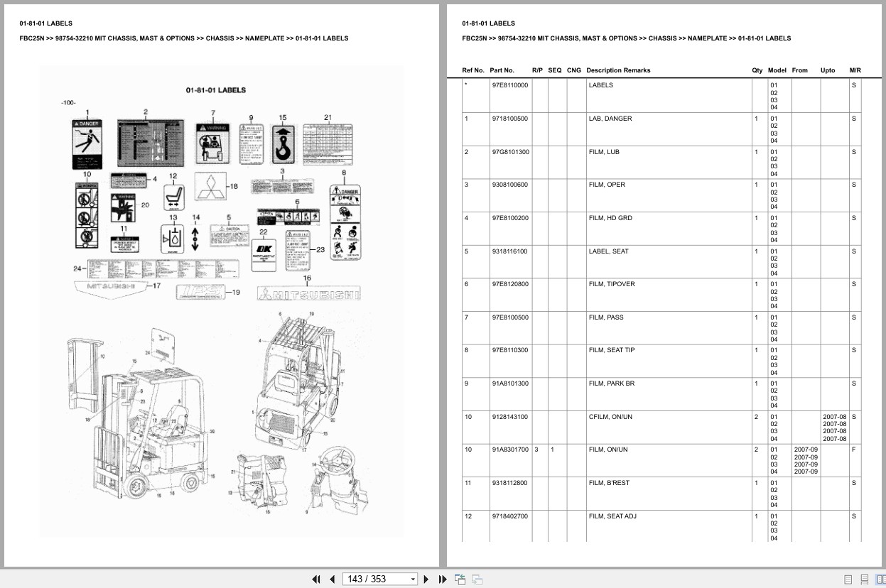This screenshot has height=588, width=886.
Task: Click the right page breadcrumb path text
Action: 626,38
